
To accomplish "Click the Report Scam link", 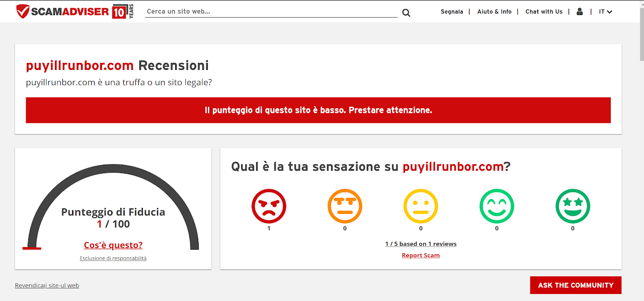I will [421, 255].
